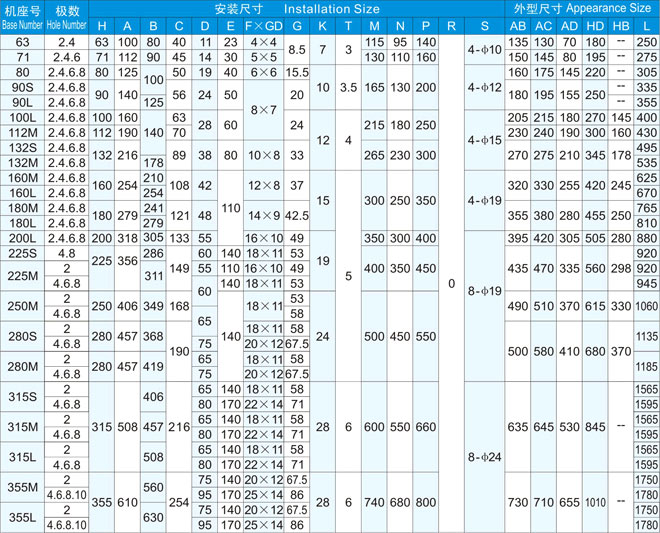This screenshot has height=533, width=660.
Task: Click the '4-φ12' mounting hole cell
Action: click(x=484, y=88)
